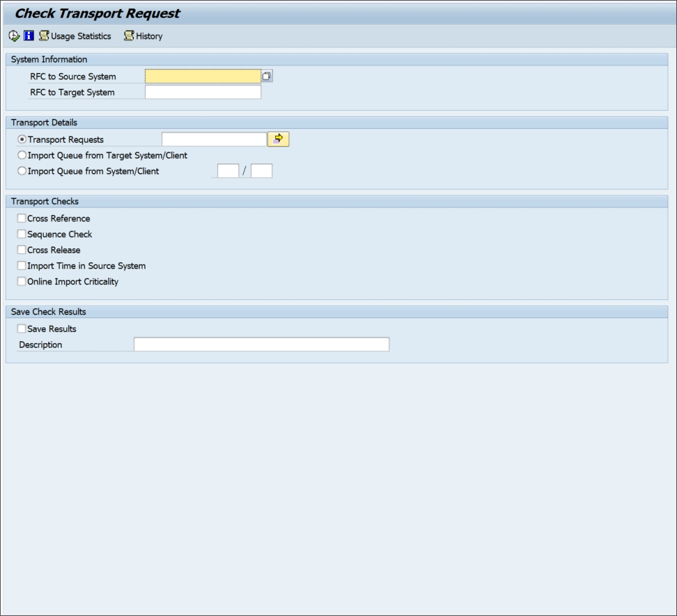
Task: Open the blue Information icon
Action: tap(29, 35)
